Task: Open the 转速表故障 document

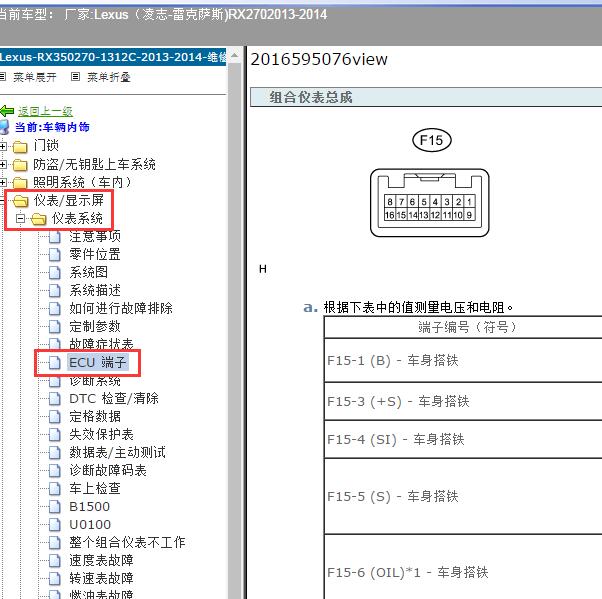Action: 101,579
